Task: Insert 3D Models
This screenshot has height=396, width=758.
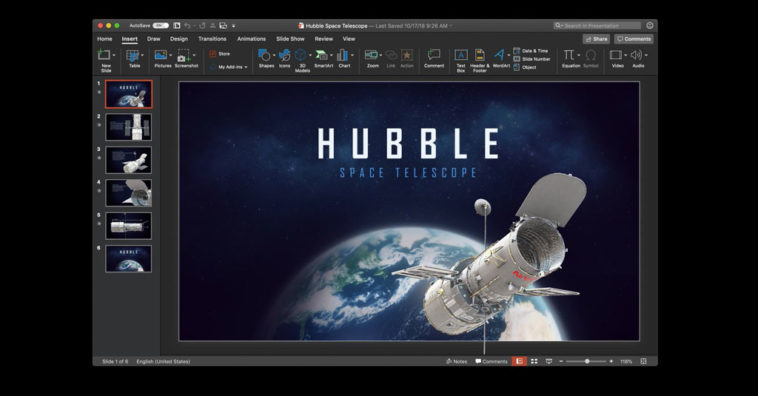Action: 301,60
